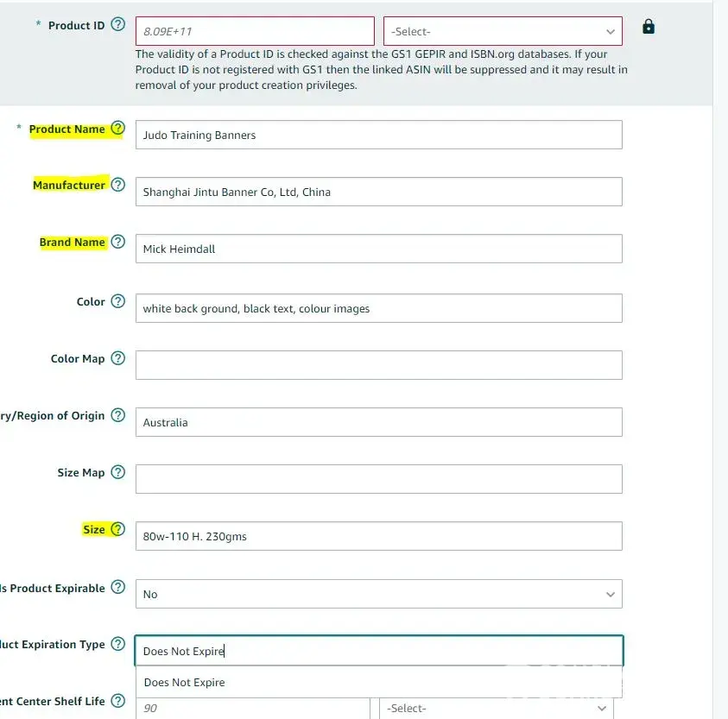Click Region of Origin help icon
This screenshot has width=728, height=719.
pos(118,415)
